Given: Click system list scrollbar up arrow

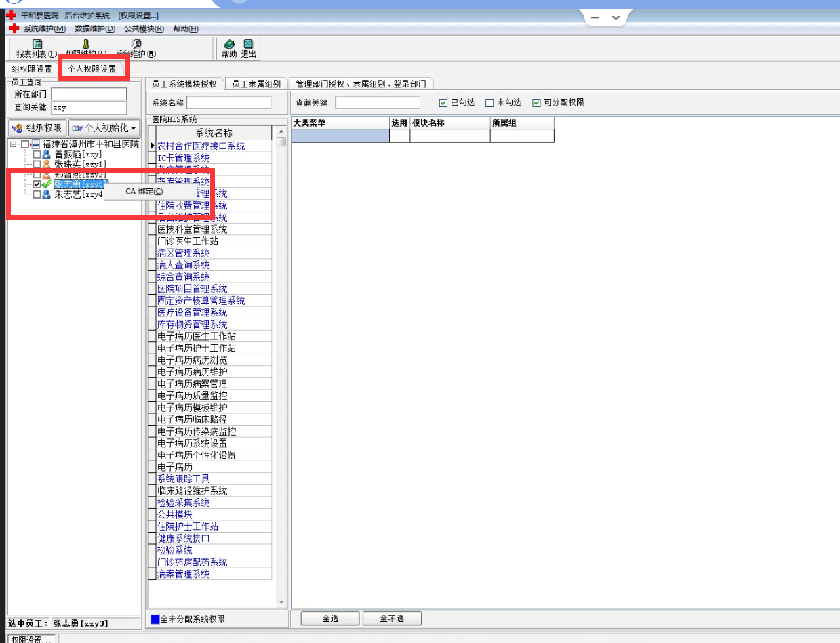Looking at the screenshot, I should click(x=281, y=130).
